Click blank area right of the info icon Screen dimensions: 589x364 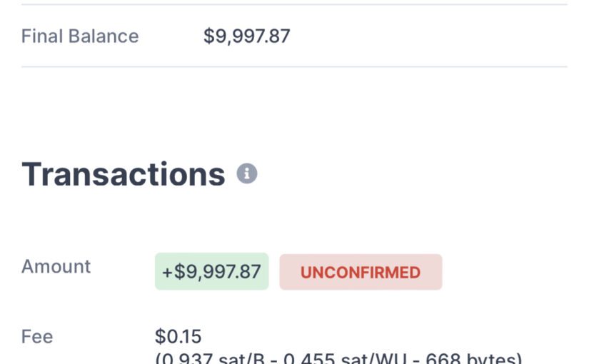(414, 174)
